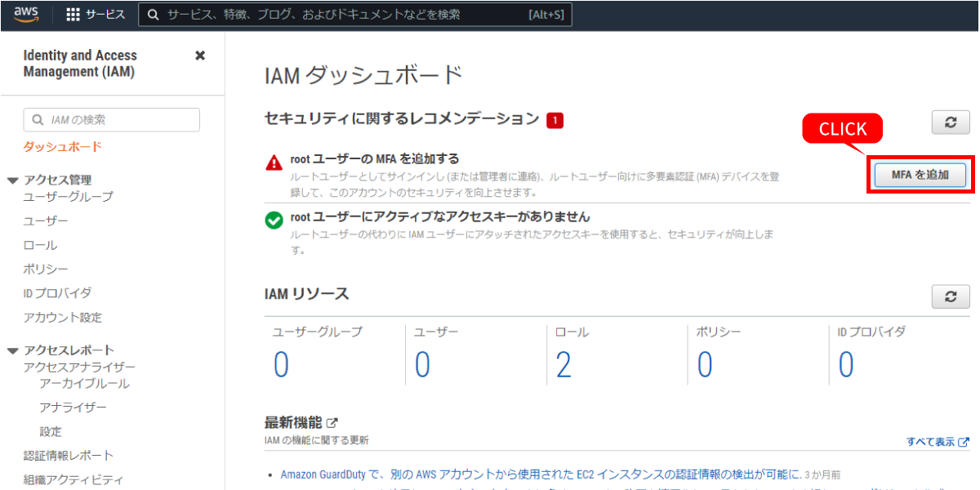Refresh the IAM リソース section
This screenshot has height=490, width=980.
[x=951, y=296]
